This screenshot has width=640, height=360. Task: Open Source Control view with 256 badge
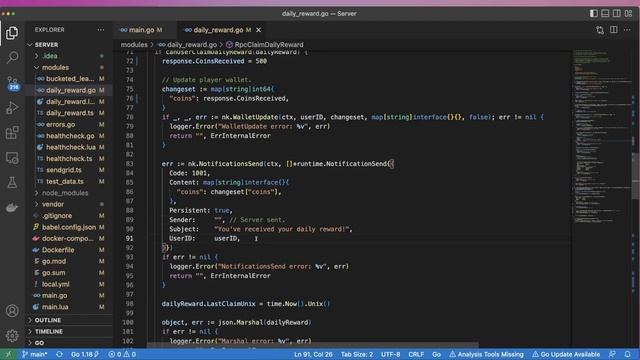click(x=13, y=83)
